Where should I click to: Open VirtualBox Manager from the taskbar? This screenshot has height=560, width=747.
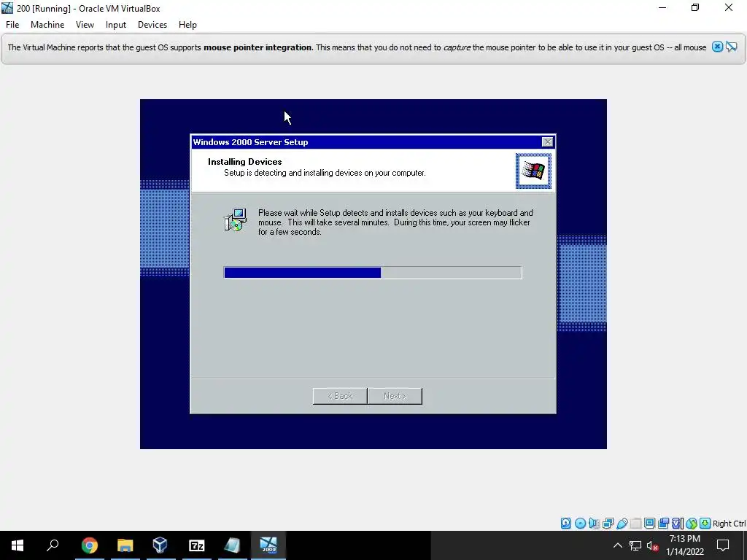coord(160,545)
